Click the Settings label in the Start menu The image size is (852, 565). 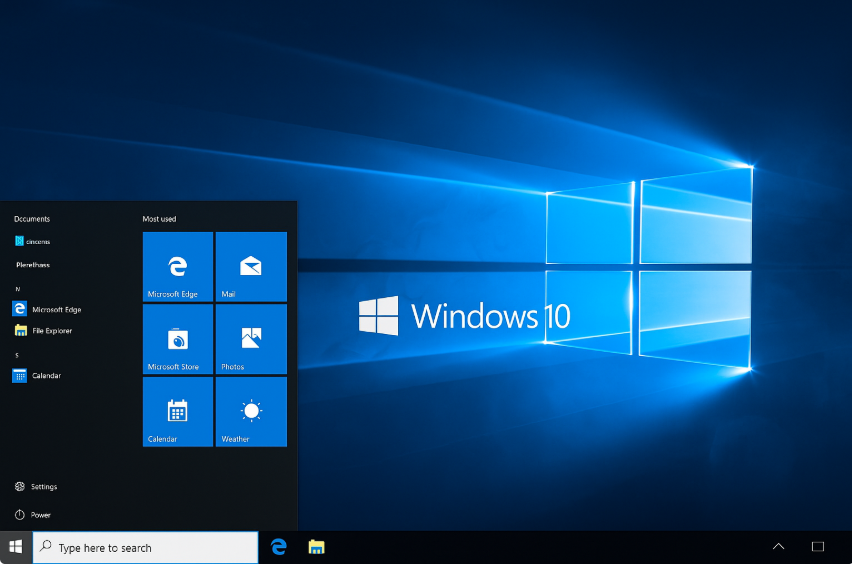(44, 487)
